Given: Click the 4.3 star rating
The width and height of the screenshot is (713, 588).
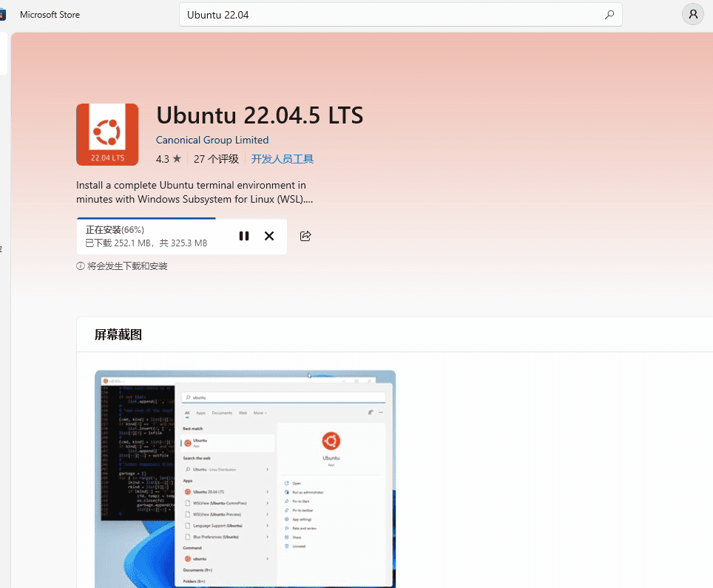Looking at the screenshot, I should tap(168, 159).
